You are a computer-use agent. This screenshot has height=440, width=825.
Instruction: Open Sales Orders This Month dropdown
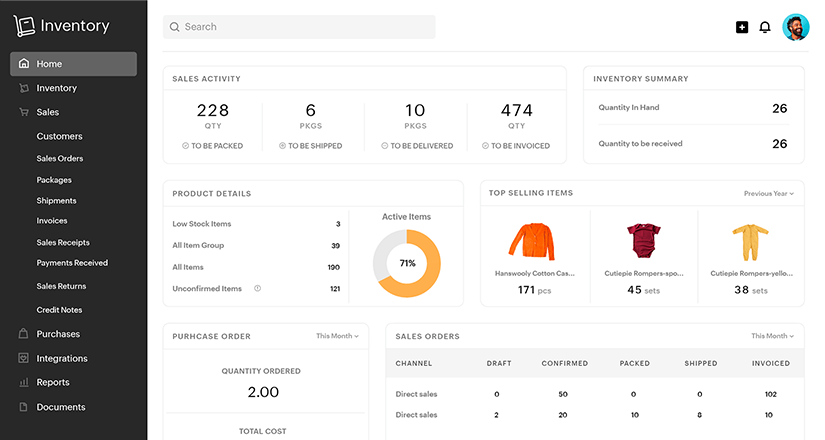point(771,336)
